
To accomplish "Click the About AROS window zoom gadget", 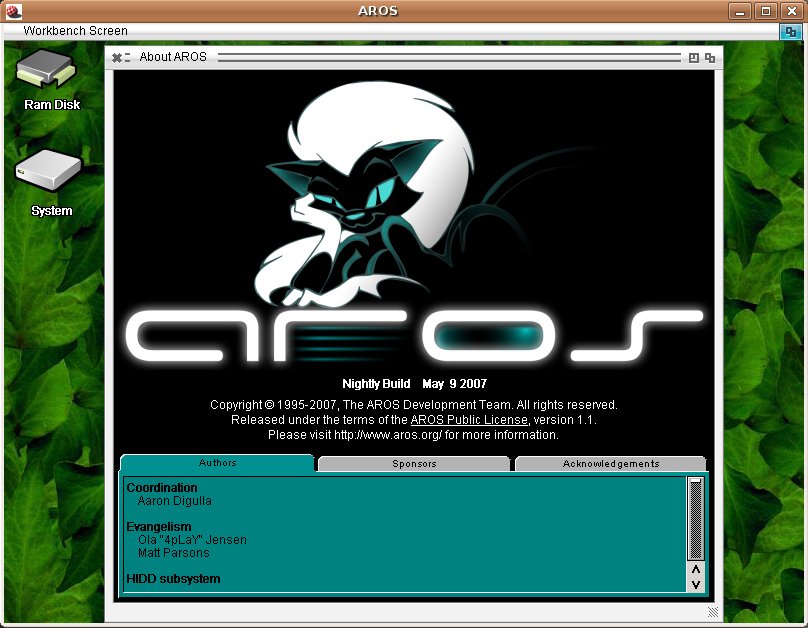I will point(693,58).
